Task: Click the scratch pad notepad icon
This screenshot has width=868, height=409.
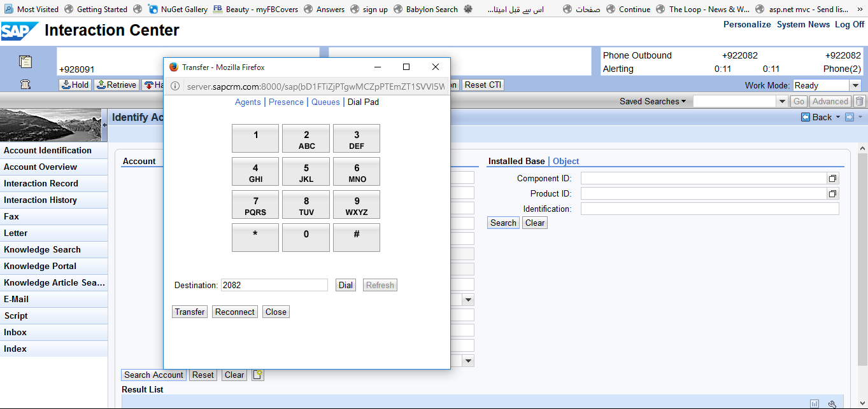Action: pos(25,62)
